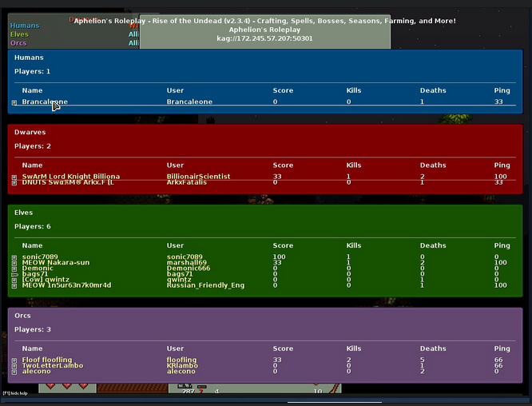Click the icon next to sonic7089 player name
Image resolution: width=532 pixels, height=406 pixels.
click(14, 257)
